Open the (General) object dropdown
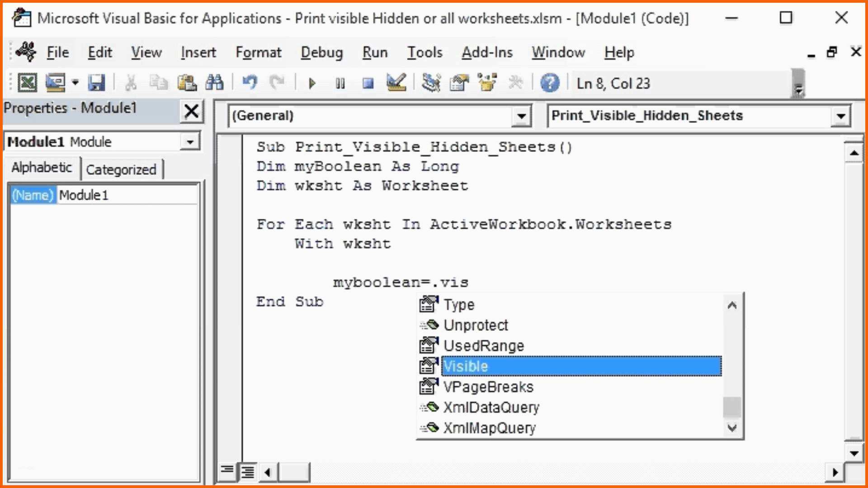The image size is (868, 488). tap(521, 116)
